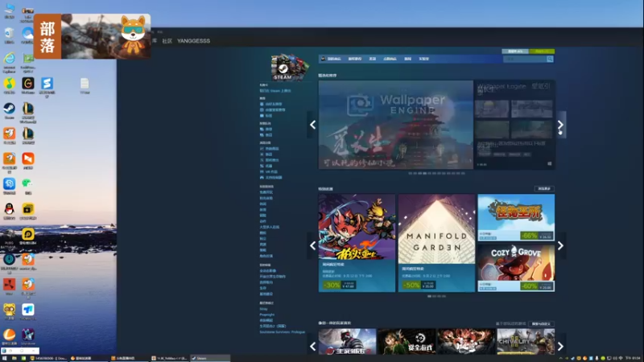Click the Windows Start button

coord(4,358)
